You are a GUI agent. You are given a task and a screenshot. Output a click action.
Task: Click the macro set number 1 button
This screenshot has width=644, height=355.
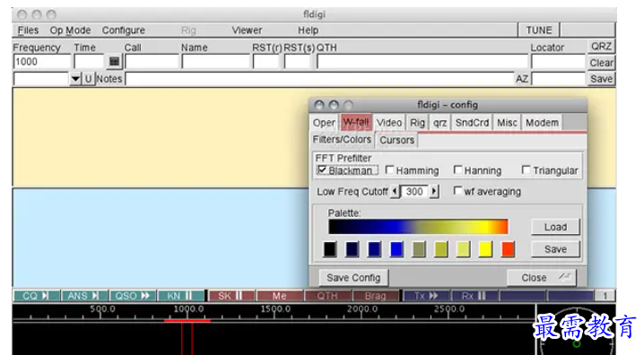click(x=605, y=296)
